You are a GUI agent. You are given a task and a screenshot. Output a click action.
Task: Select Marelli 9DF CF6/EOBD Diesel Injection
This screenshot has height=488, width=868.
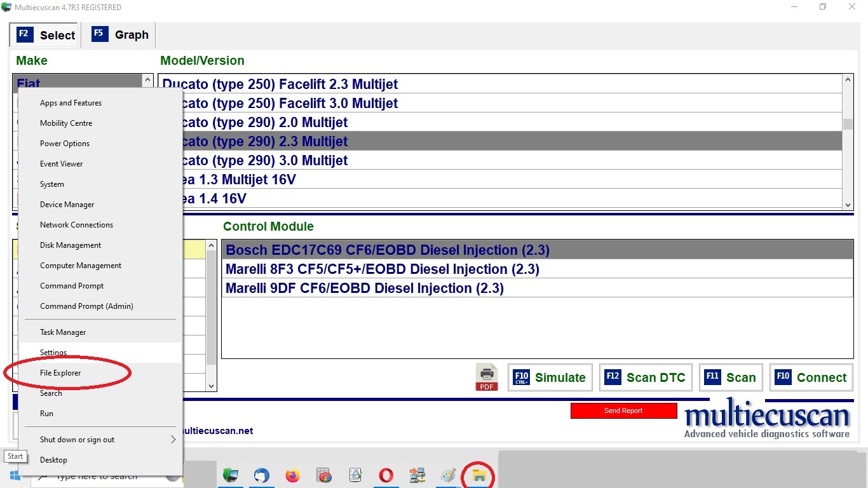[537, 288]
